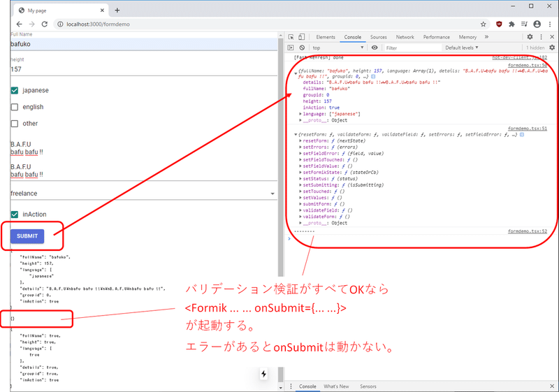Viewport: 559px width, 392px height.
Task: Check the other checkbox
Action: click(x=15, y=124)
